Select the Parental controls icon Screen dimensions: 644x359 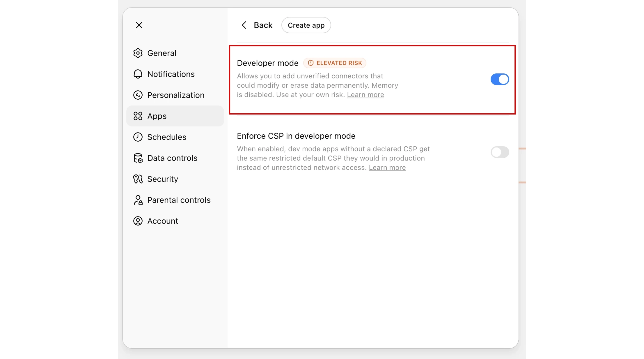coord(138,200)
